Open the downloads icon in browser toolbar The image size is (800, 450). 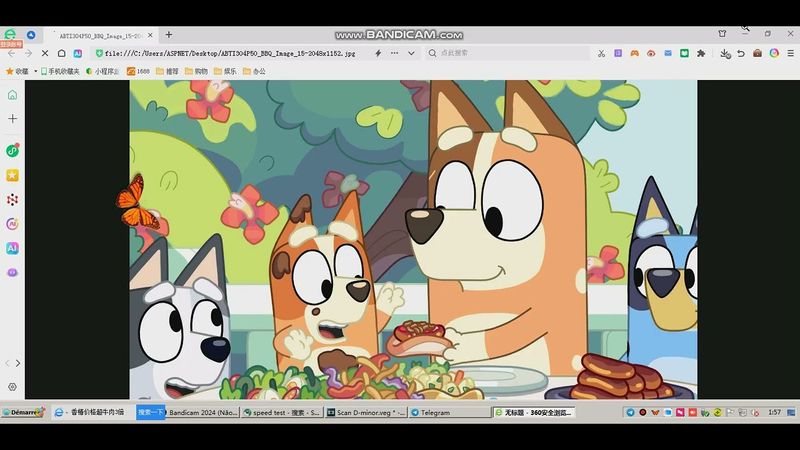click(x=725, y=53)
